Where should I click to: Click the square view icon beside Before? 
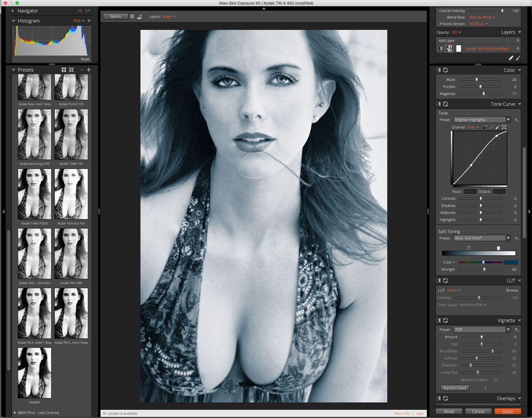pos(132,17)
